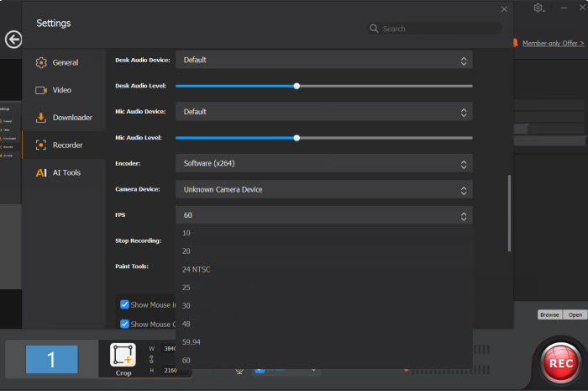This screenshot has height=391, width=588.
Task: Adjust the Desk Audio Level slider
Action: click(x=324, y=86)
